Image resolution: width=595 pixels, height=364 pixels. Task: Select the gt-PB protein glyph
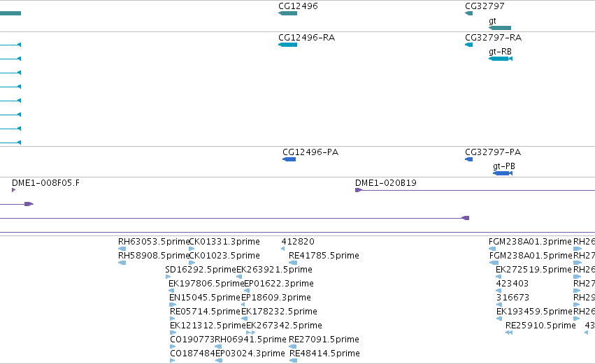(x=503, y=173)
